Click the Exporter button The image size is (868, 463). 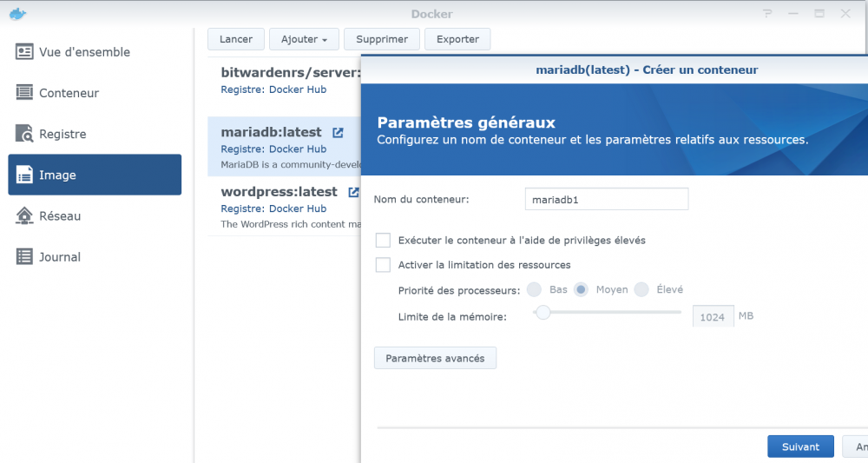[x=457, y=39]
